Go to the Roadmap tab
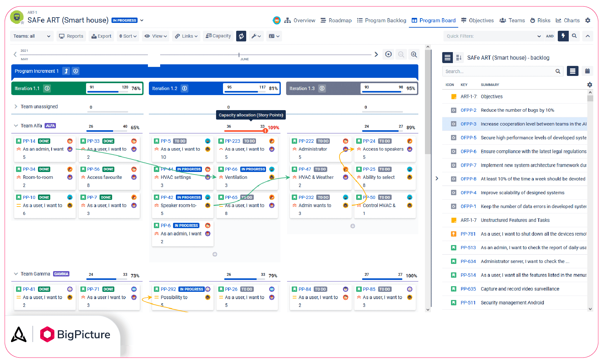Screen dimensions: 603x364 coord(336,20)
